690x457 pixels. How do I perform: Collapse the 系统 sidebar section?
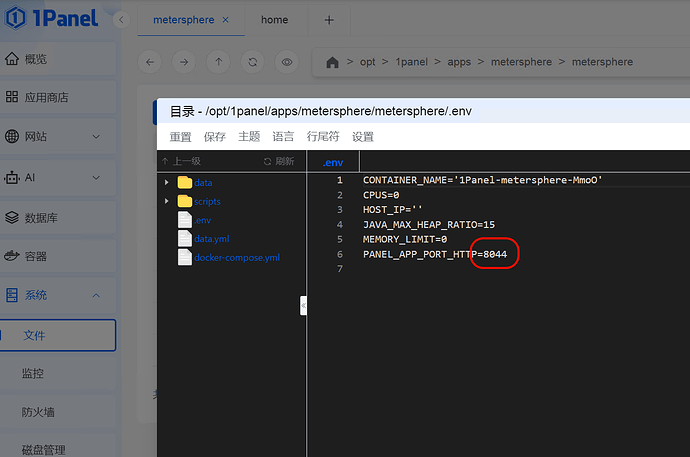[x=96, y=295]
